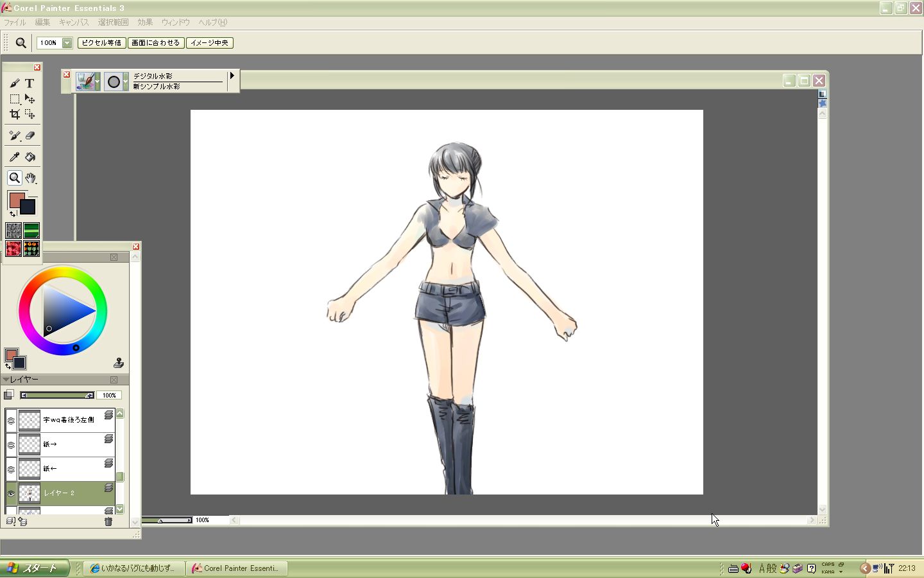
Task: Click the magnifier icon on the property bar
Action: click(x=21, y=43)
